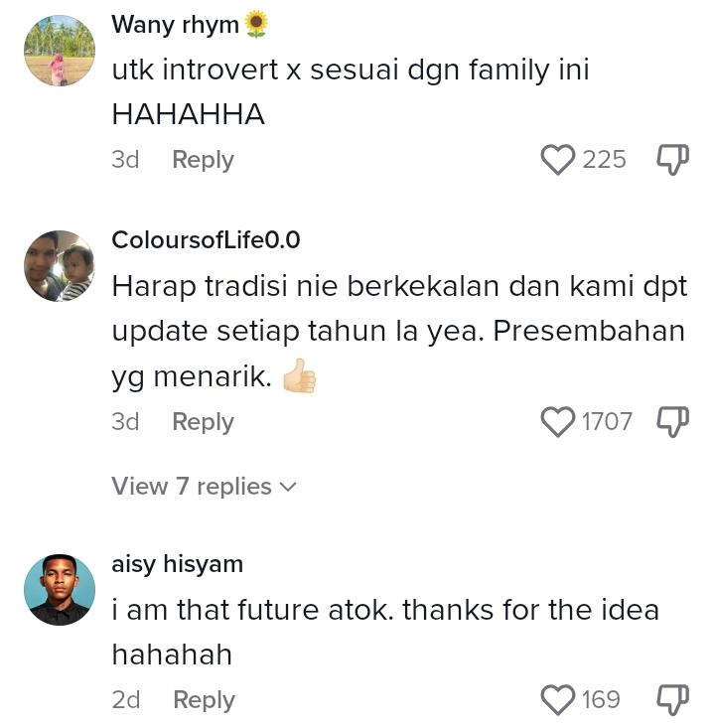Like Wany rhym's comment with heart icon
715x728 pixels.
[558, 160]
